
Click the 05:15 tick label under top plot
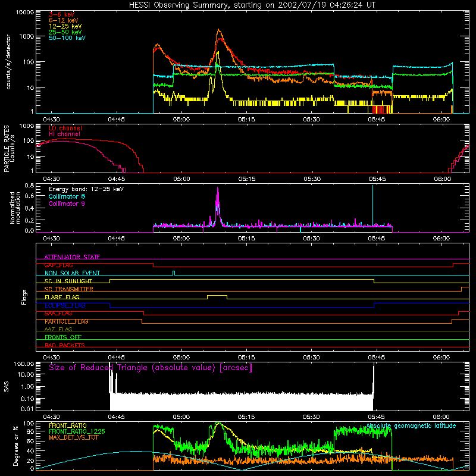coord(246,120)
